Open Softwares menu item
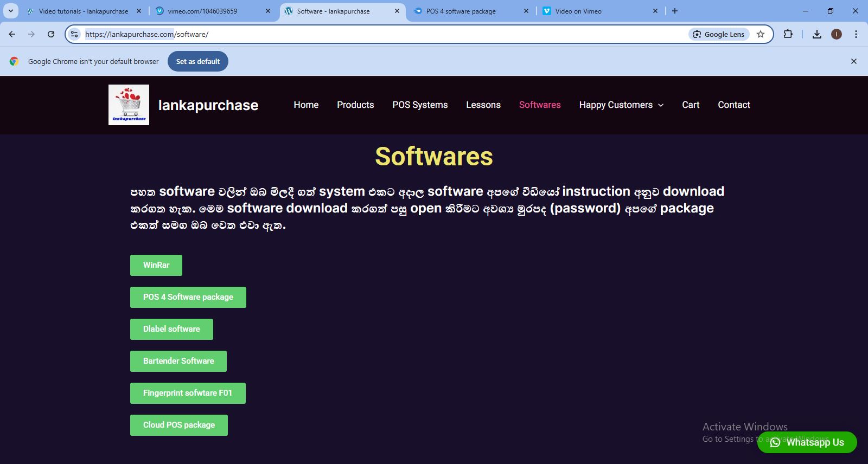The height and width of the screenshot is (464, 868). [540, 105]
